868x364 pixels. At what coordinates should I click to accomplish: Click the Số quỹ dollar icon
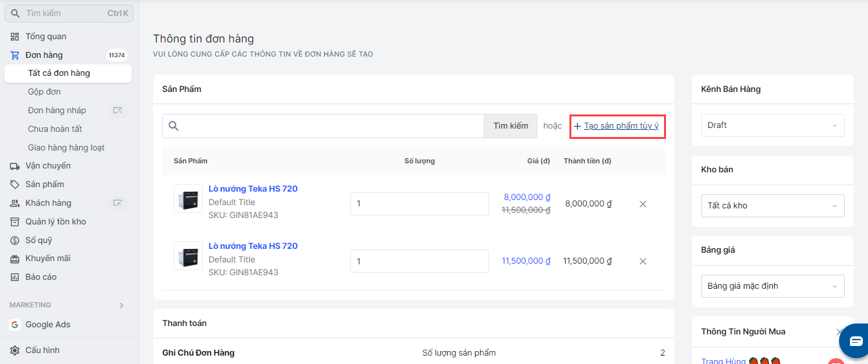click(x=15, y=241)
